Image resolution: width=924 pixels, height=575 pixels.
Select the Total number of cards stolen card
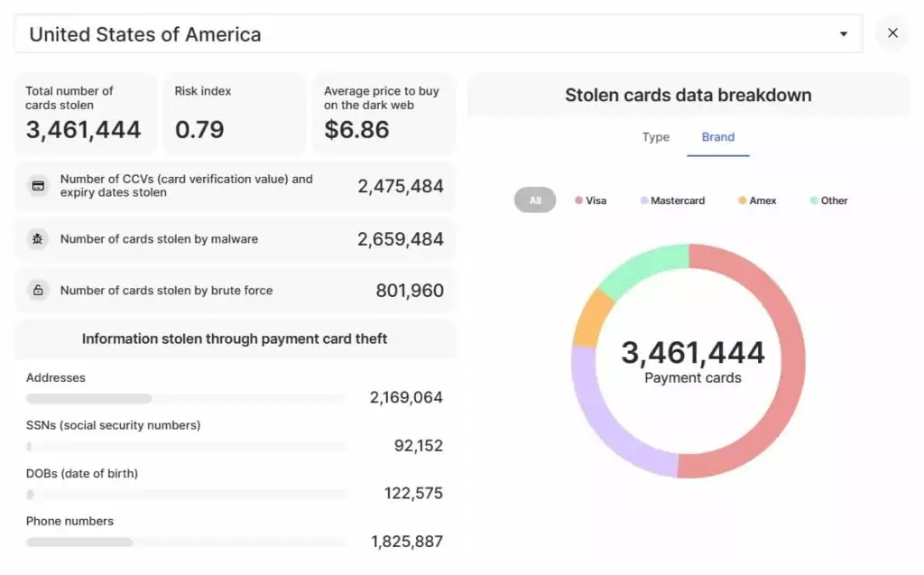click(86, 114)
